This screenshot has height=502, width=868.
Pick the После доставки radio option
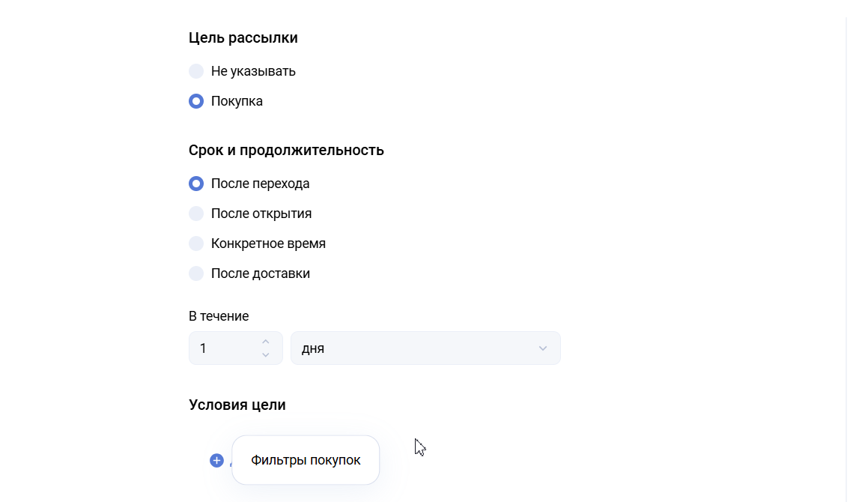[196, 273]
